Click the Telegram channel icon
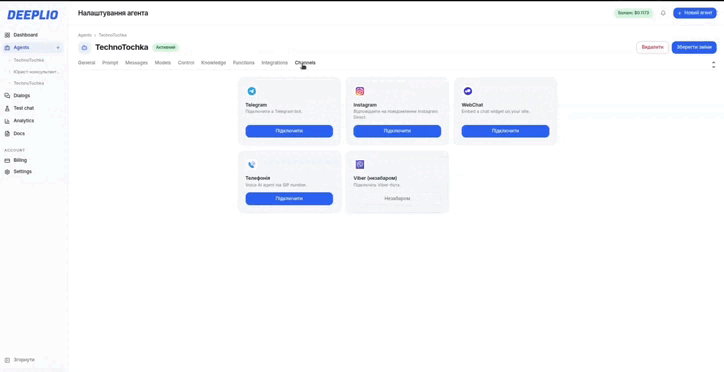The height and width of the screenshot is (372, 724). [252, 91]
